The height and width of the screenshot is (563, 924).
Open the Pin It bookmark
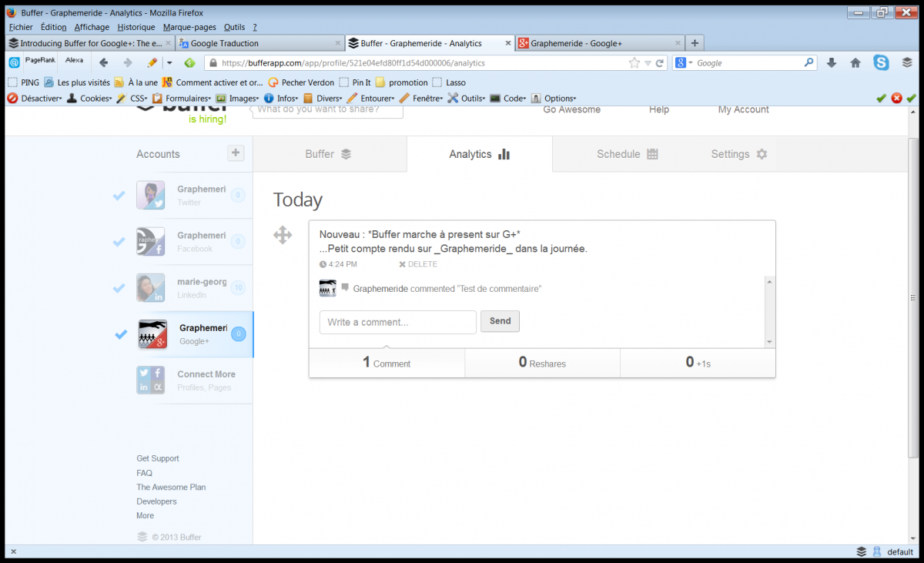tap(355, 82)
